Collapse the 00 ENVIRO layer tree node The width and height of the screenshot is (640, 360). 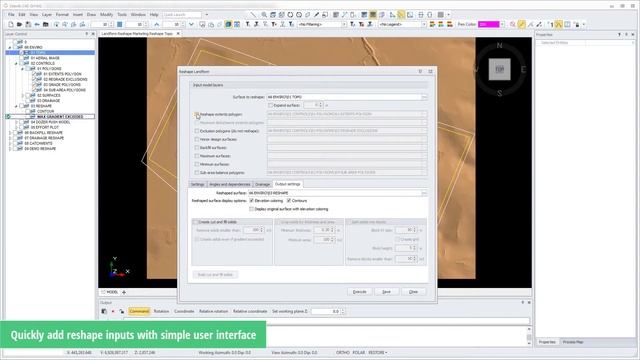click(x=10, y=47)
